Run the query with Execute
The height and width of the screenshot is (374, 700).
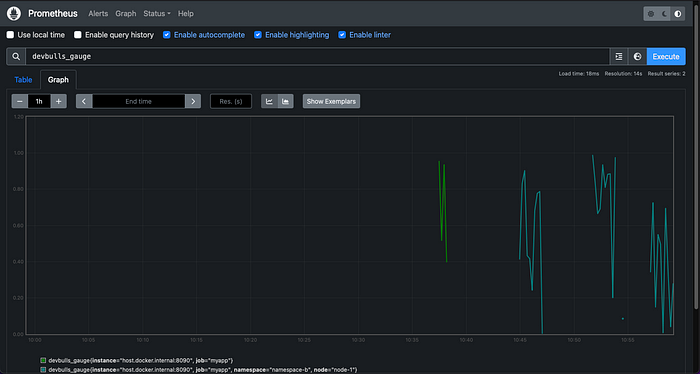(x=666, y=57)
